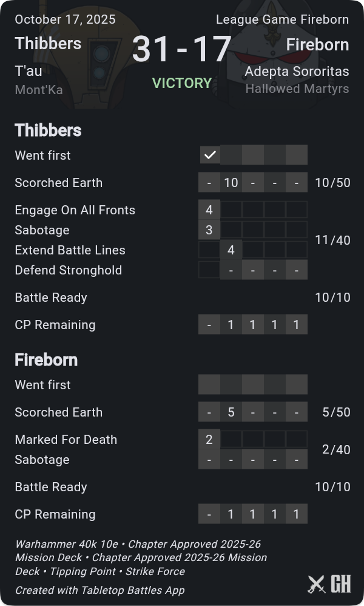Click Thibbers' Sabotage score of 3
The height and width of the screenshot is (606, 364).
[x=209, y=230]
